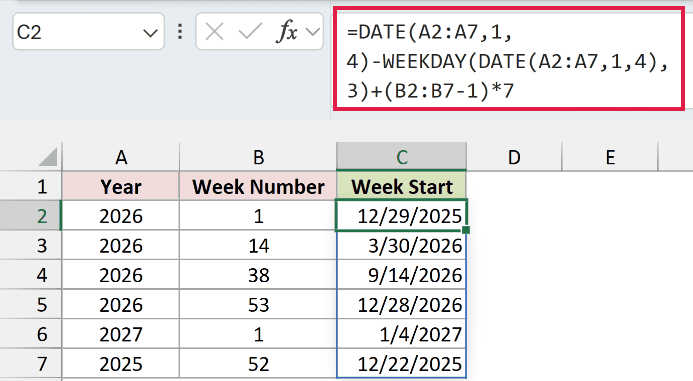
Task: Click the three-dot formula bar handle
Action: [x=180, y=32]
